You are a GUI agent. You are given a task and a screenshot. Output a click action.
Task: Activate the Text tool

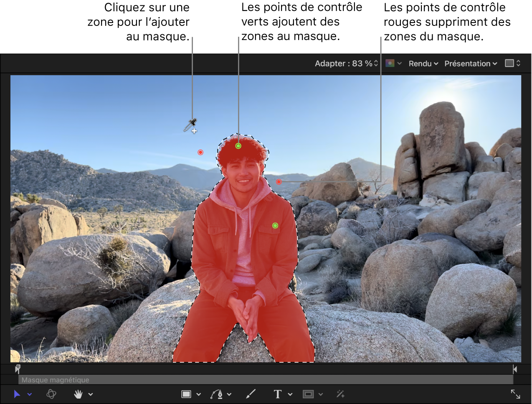click(x=278, y=394)
